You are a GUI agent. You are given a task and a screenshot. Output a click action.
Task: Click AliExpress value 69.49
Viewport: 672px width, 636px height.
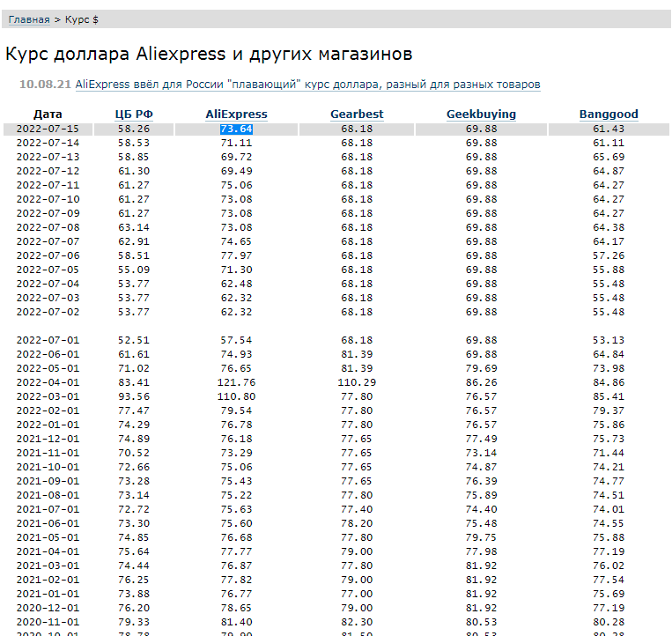coord(237,172)
